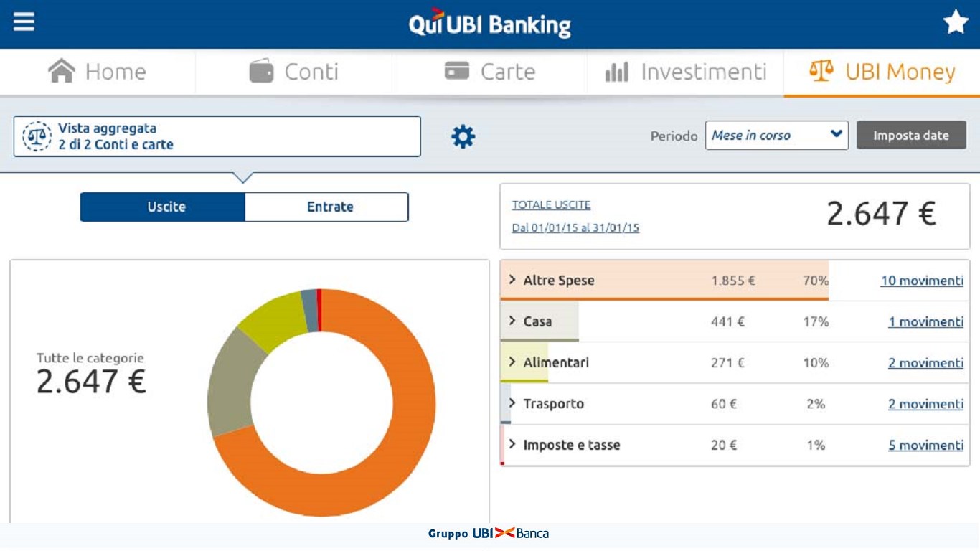The height and width of the screenshot is (551, 980).
Task: Expand the Casa category chevron
Action: pos(512,321)
